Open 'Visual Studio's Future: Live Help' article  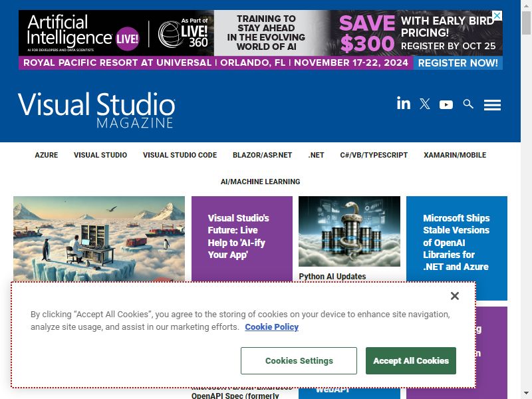pos(238,236)
